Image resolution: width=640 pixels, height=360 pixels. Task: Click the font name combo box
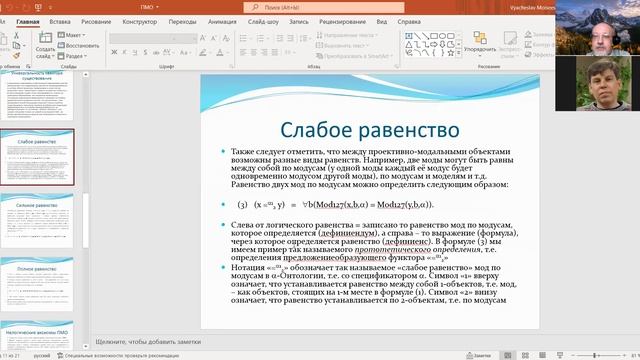(x=140, y=38)
